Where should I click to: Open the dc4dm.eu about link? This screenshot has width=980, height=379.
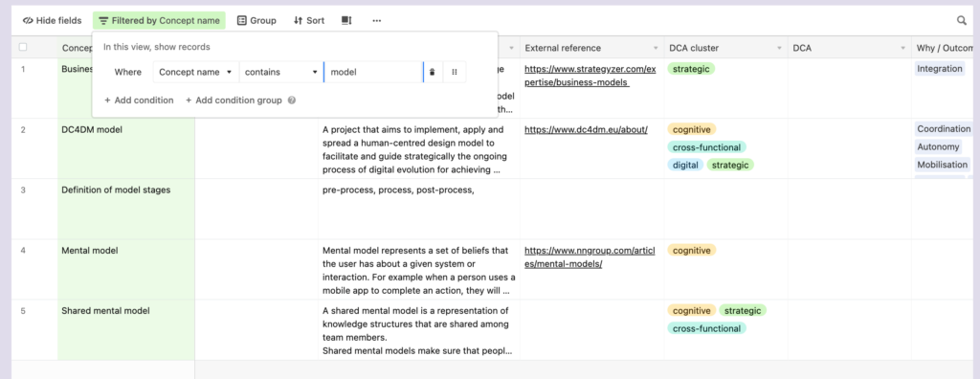pyautogui.click(x=586, y=129)
